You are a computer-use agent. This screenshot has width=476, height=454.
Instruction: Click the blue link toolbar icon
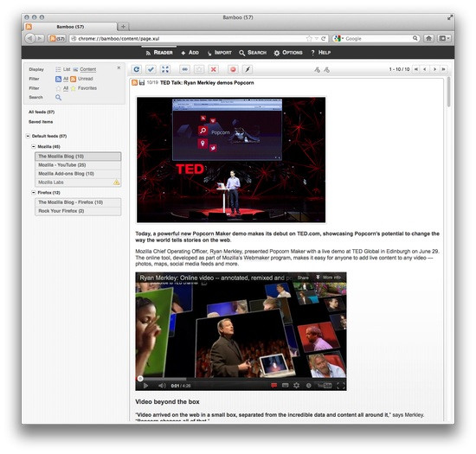pyautogui.click(x=184, y=69)
